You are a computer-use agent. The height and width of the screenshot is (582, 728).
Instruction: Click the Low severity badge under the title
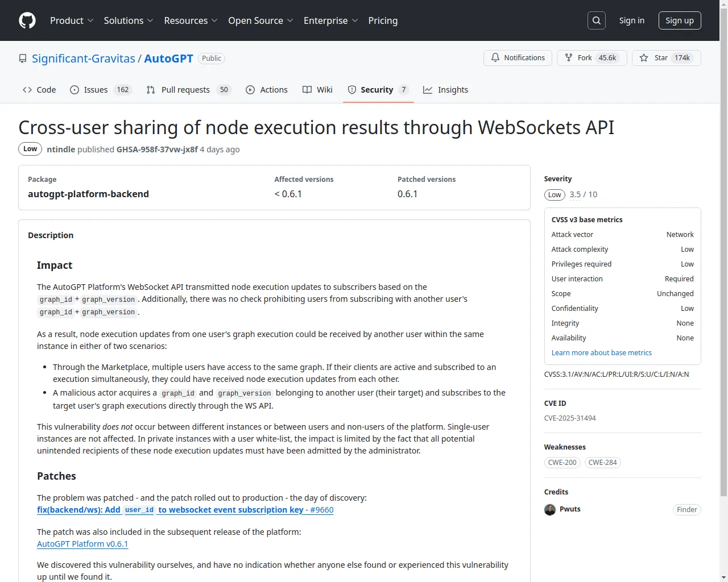point(30,149)
